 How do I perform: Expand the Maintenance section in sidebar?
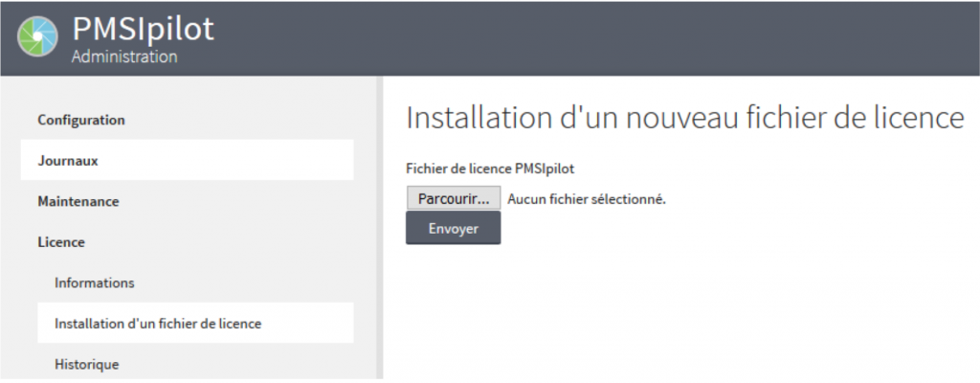(78, 202)
